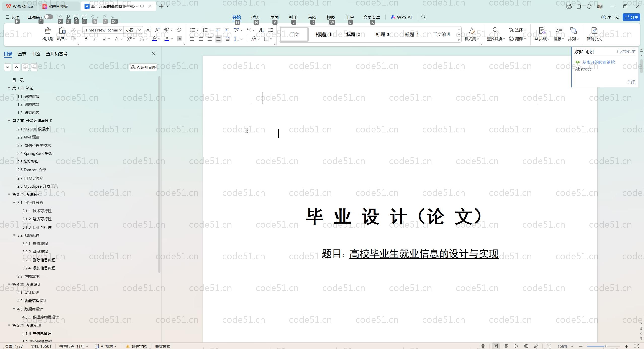644x349 pixels.
Task: Click the search magnifier in ribbon tabs
Action: coord(424,17)
